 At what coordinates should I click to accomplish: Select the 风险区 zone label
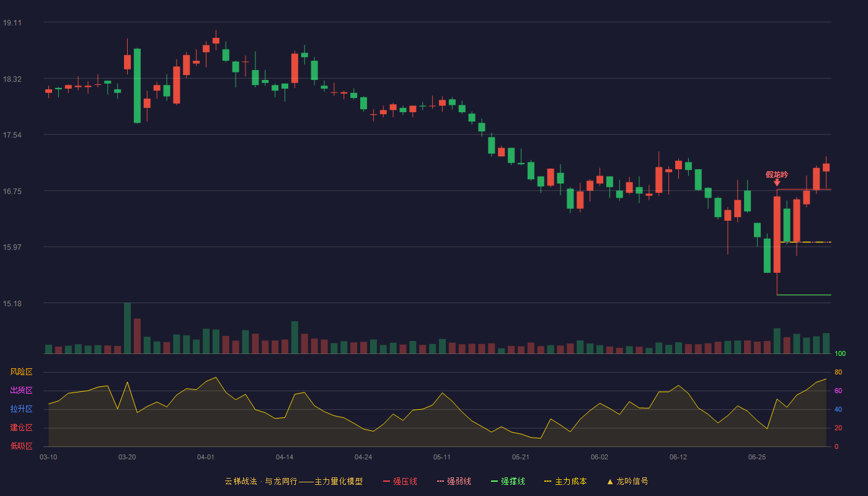pyautogui.click(x=21, y=372)
